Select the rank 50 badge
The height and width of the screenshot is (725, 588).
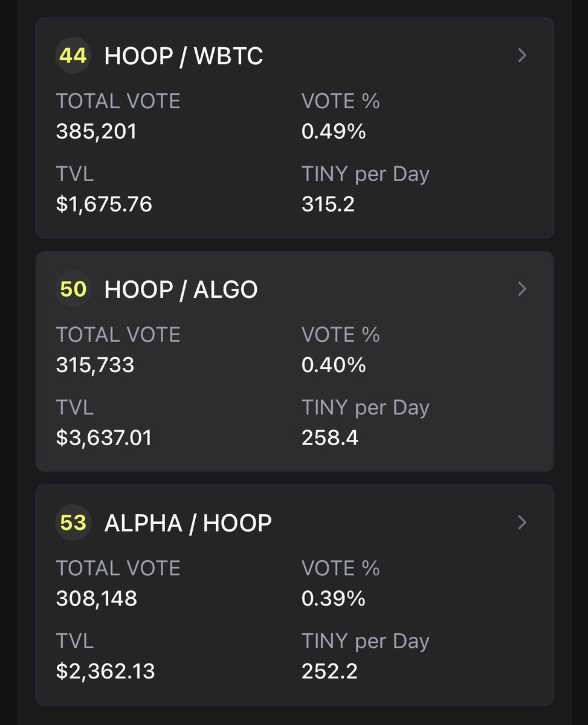point(73,289)
